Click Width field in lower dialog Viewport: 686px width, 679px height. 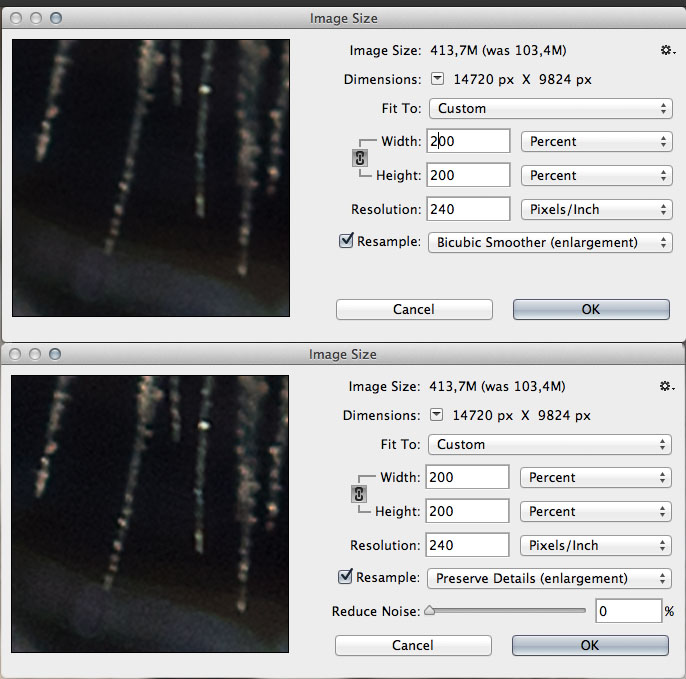coord(467,477)
